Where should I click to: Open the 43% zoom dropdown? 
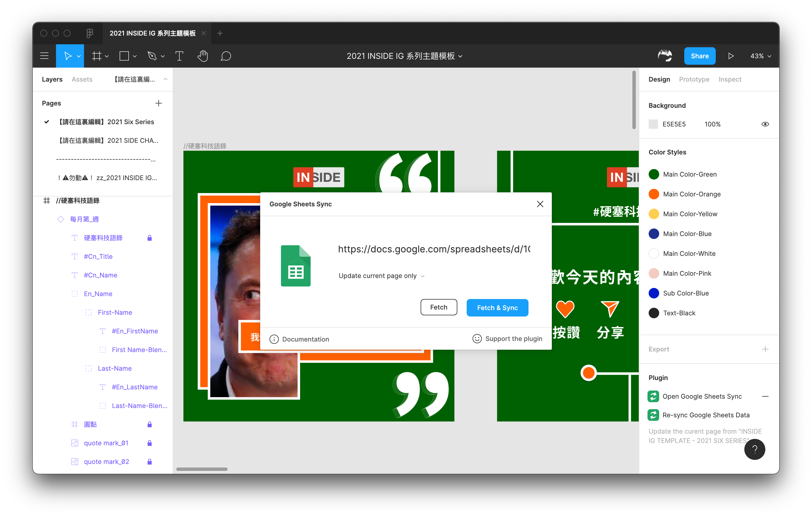pyautogui.click(x=760, y=56)
